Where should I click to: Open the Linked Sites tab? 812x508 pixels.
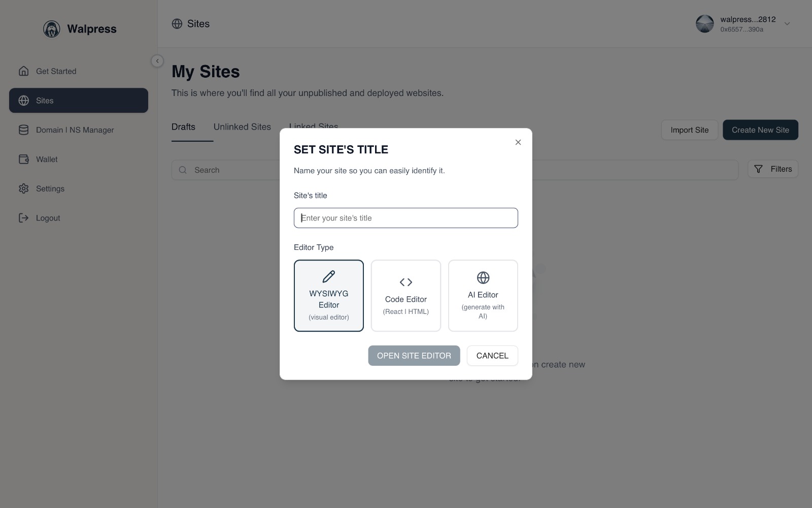point(314,127)
